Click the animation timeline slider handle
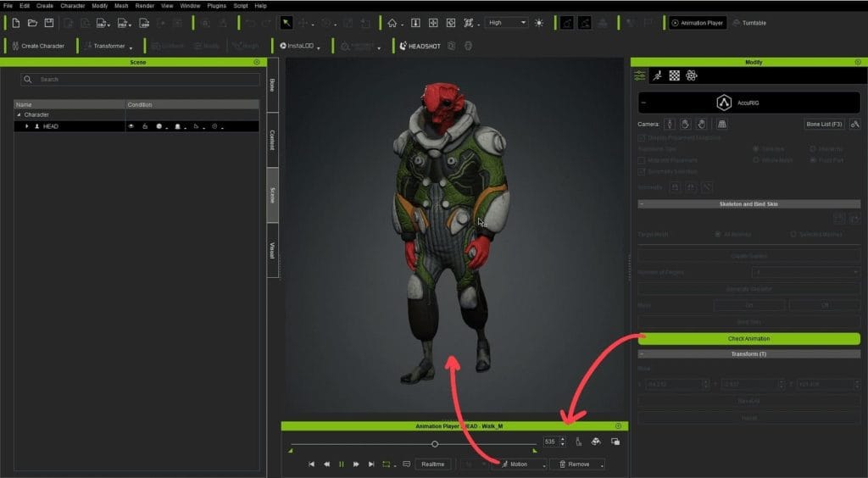Viewport: 868px width, 478px height. point(435,444)
